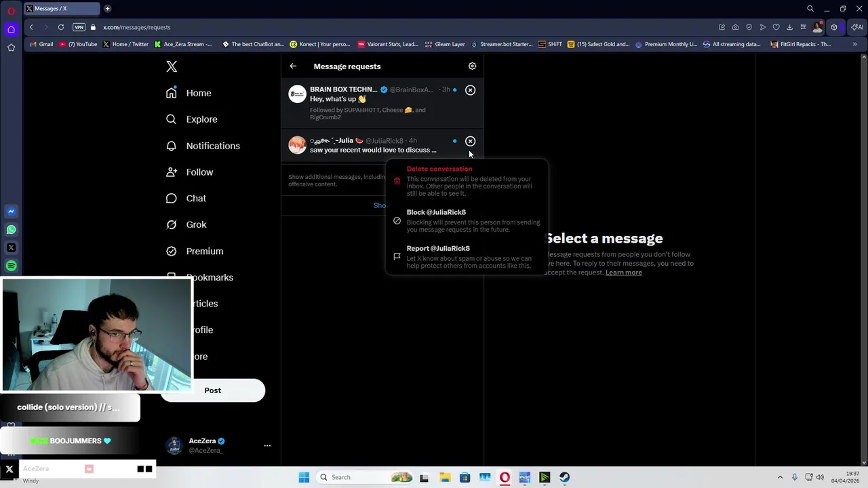Click the Opera menu logo
The image size is (868, 488).
tap(11, 9)
